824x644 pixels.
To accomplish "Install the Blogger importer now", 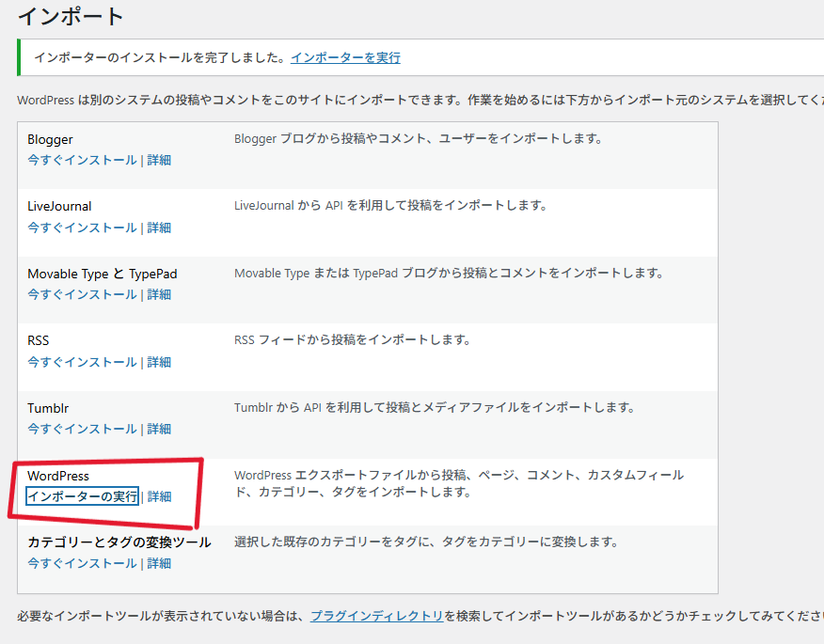I will 82,160.
